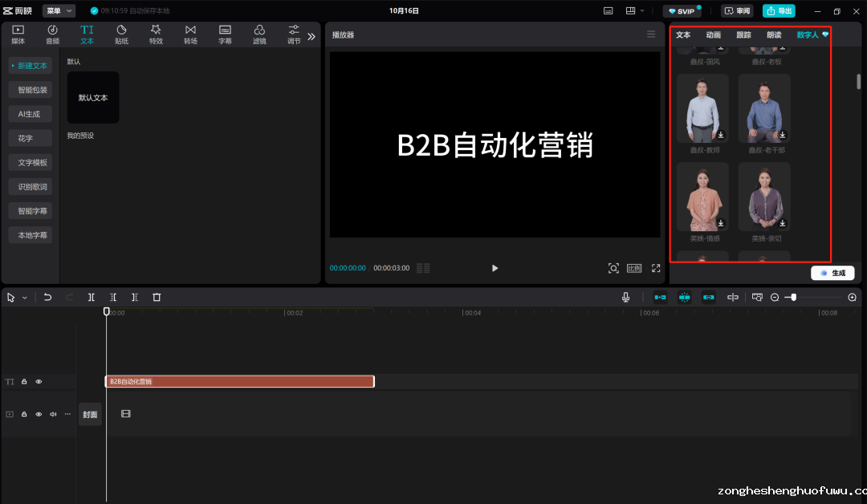Click the timeline zoom slider handle
Screen dimensions: 867x504
coord(793,297)
